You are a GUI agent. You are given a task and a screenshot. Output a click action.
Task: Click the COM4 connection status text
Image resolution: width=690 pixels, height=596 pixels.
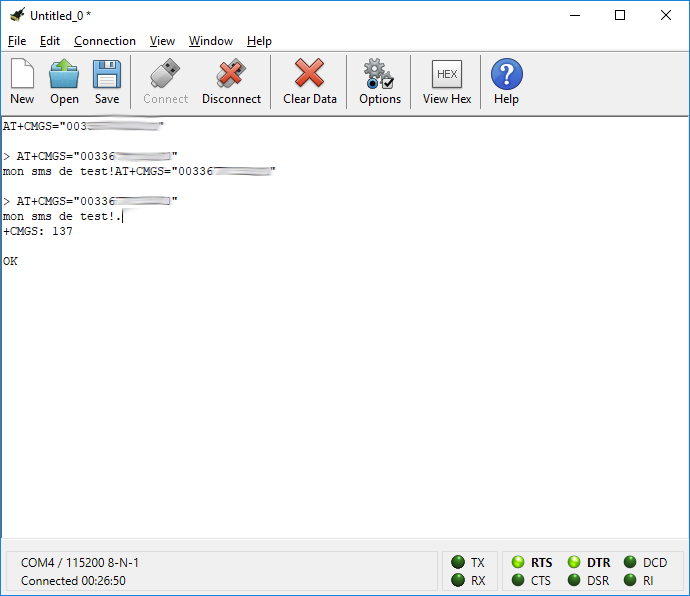pos(80,563)
